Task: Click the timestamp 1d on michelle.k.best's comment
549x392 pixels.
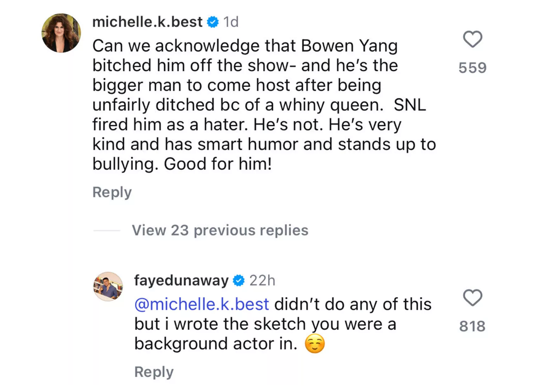Action: pyautogui.click(x=230, y=21)
